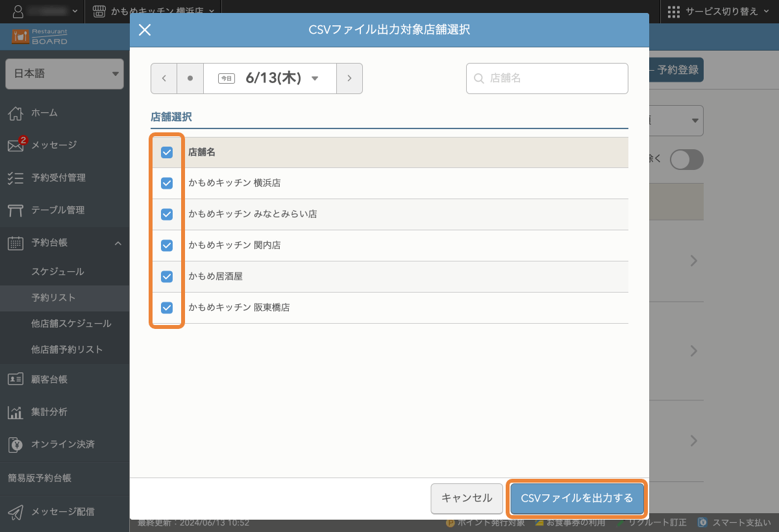This screenshot has height=532, width=779.
Task: Close the CSV store selection dialog
Action: point(145,30)
